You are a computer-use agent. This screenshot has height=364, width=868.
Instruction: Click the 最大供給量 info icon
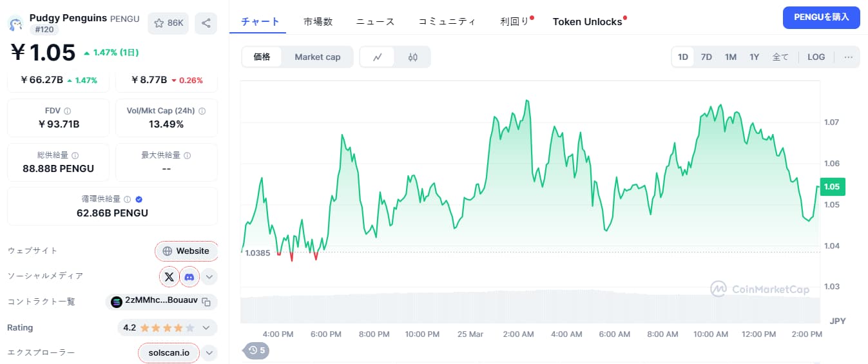187,155
